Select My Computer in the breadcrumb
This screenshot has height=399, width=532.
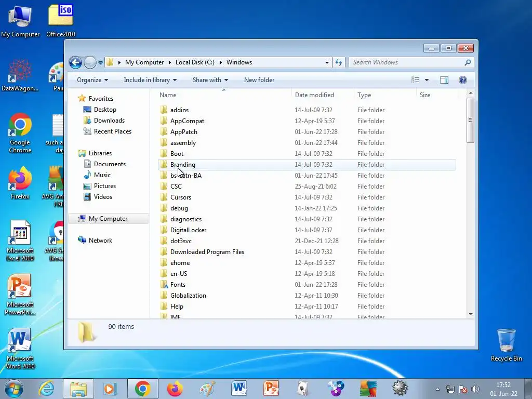click(x=144, y=62)
